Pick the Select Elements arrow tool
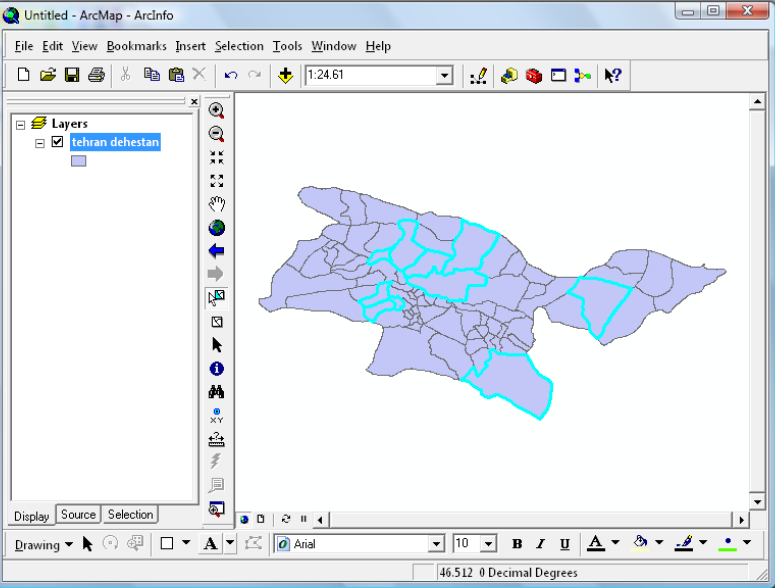 [x=216, y=345]
